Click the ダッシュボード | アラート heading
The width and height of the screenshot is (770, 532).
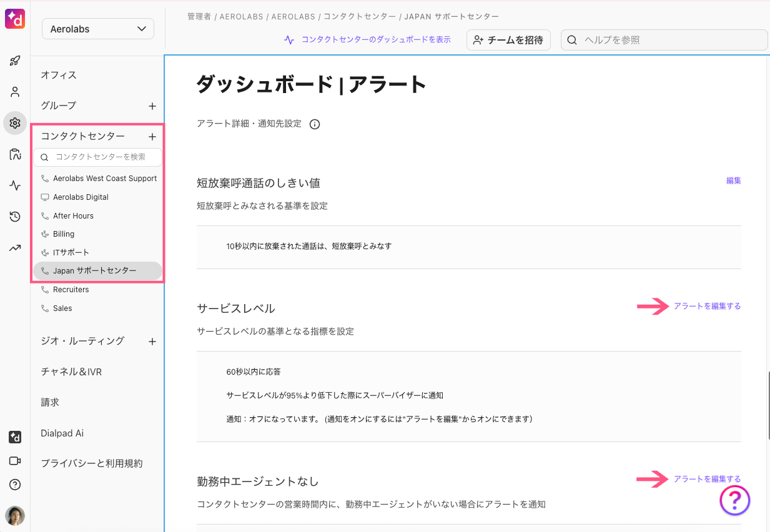(x=311, y=84)
